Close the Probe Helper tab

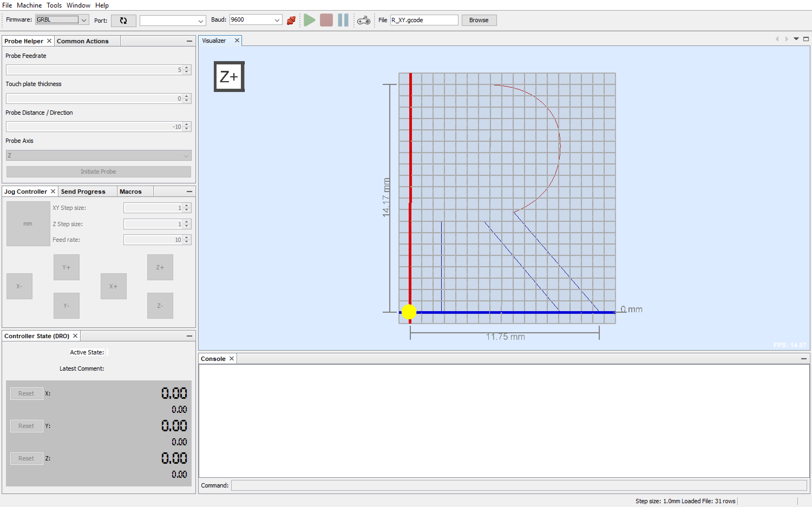tap(49, 41)
